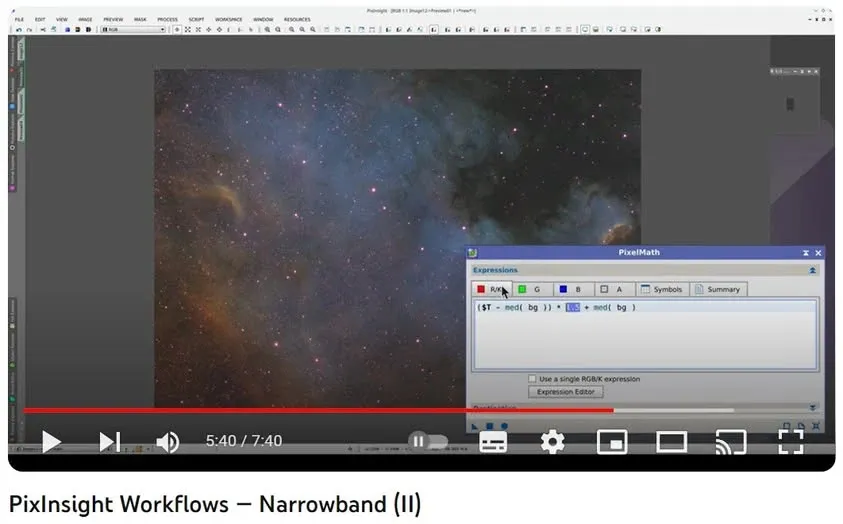This screenshot has width=843, height=524.
Task: Open the FILE menu in PixInsight
Action: click(x=19, y=19)
